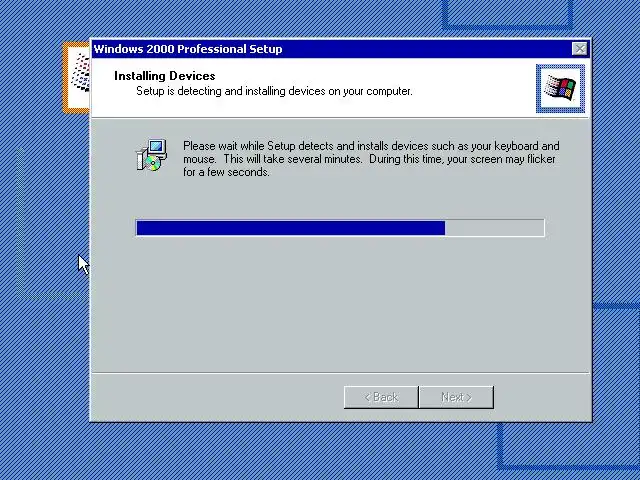Click the Windows flag logo in the setup header
The height and width of the screenshot is (480, 640).
(560, 88)
